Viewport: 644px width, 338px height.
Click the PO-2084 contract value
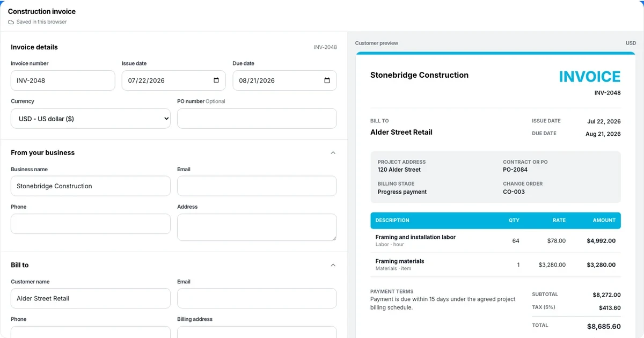(x=515, y=170)
